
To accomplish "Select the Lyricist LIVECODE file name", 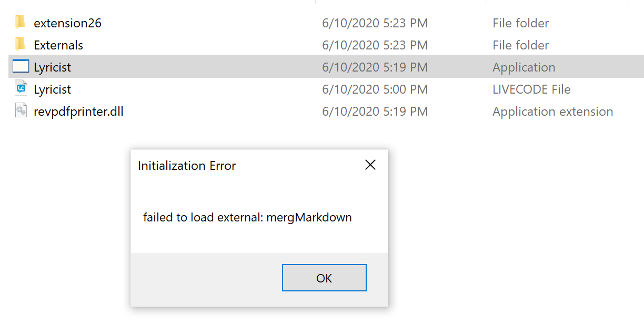I will (x=52, y=89).
